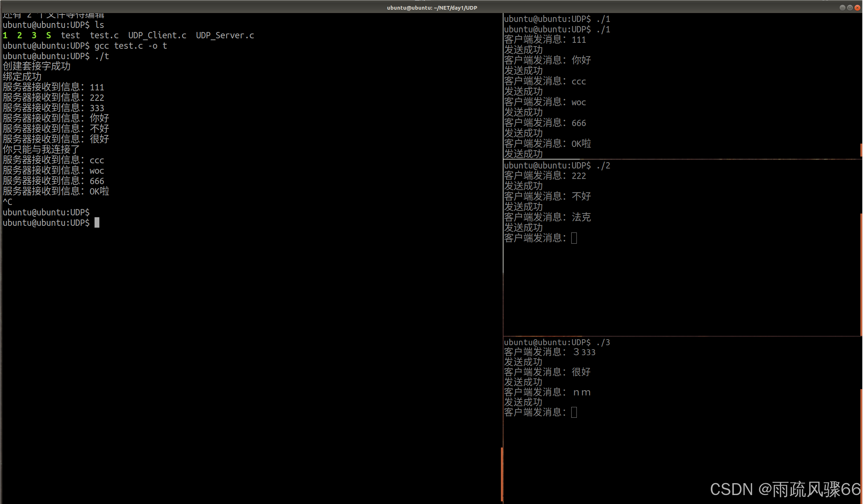Click the ./2 client pane scrollbar
The height and width of the screenshot is (504, 863).
coord(861,274)
